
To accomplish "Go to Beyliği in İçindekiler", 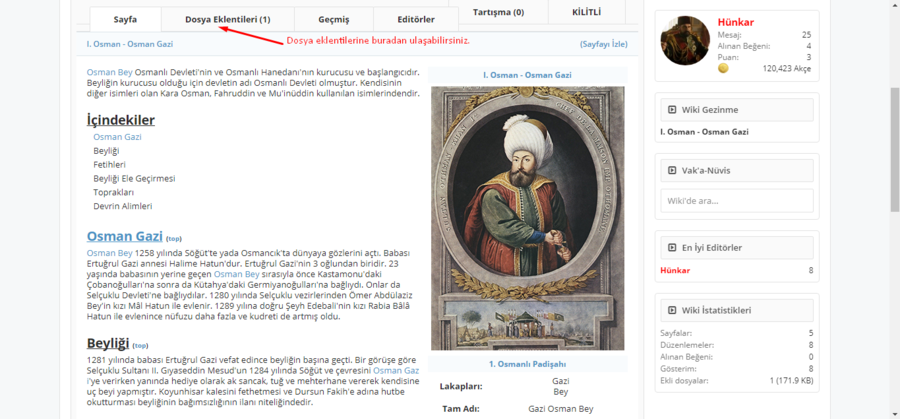I will tap(106, 151).
